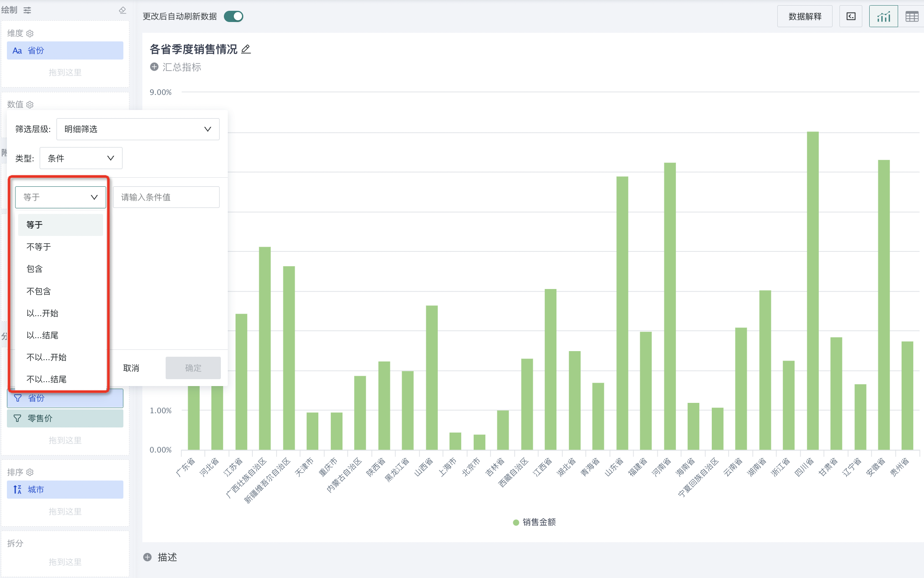Toggle 销售金额 legend series visibility

534,522
